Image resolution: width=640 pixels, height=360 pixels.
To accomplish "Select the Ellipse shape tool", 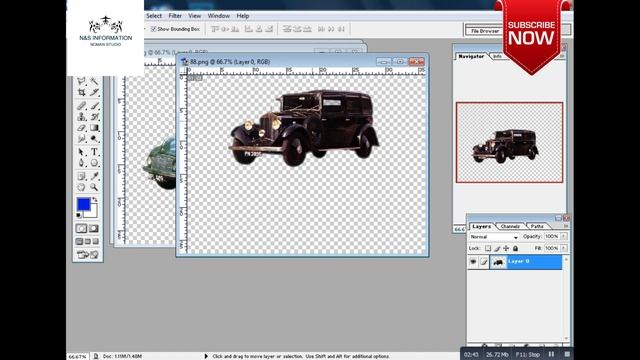I will pyautogui.click(x=94, y=163).
